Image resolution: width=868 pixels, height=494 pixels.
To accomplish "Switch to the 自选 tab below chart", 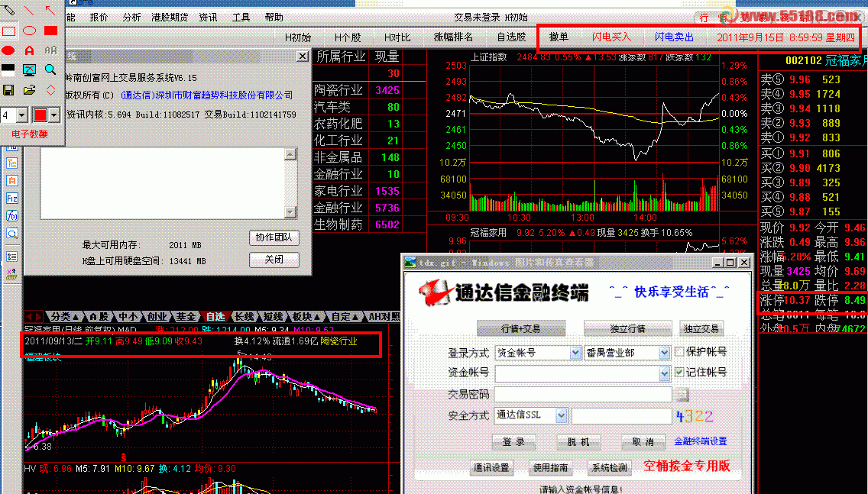I will click(215, 317).
